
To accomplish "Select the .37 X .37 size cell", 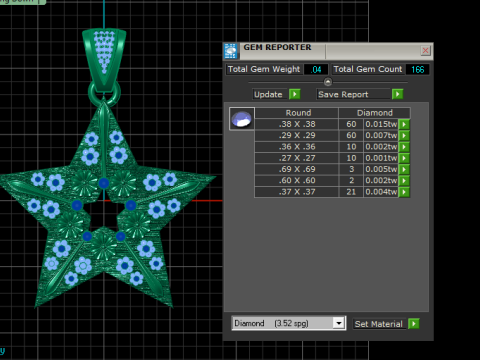I will (x=297, y=192).
